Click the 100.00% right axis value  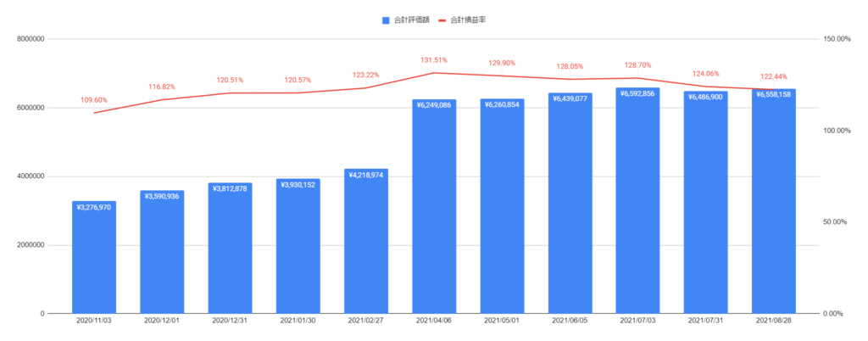click(x=835, y=131)
